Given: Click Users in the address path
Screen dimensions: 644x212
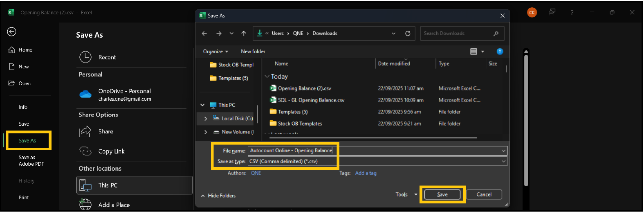Looking at the screenshot, I should click(278, 34).
